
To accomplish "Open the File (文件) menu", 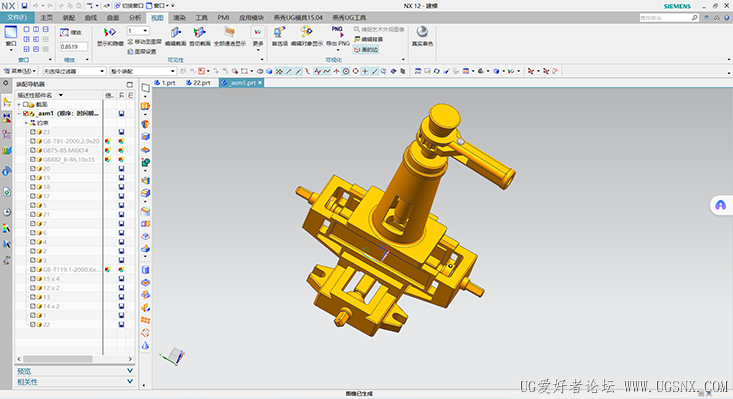I will 17,18.
